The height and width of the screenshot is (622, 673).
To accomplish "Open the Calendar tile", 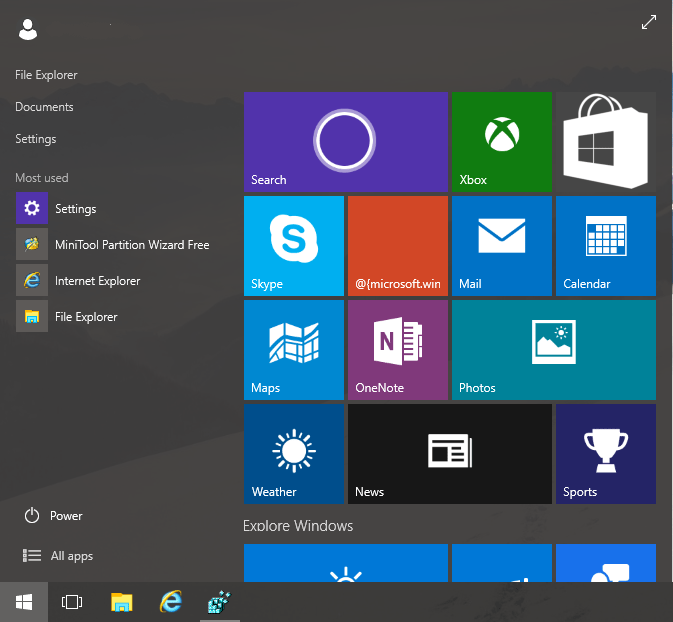I will pyautogui.click(x=606, y=246).
